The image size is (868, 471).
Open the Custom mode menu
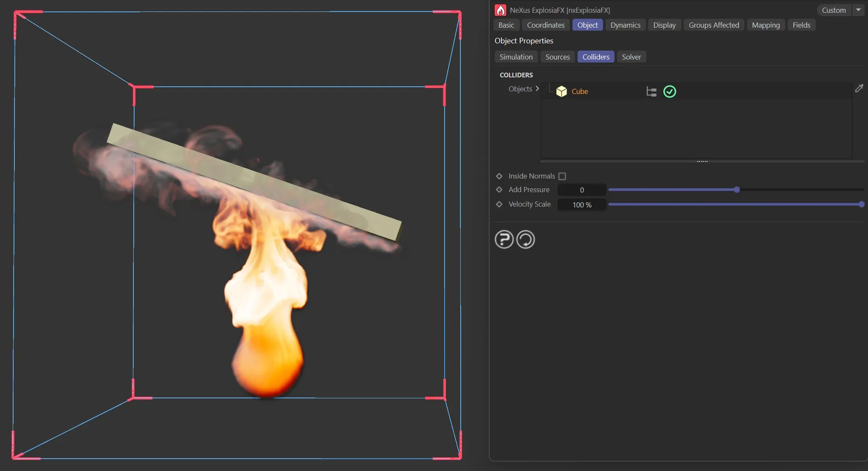pos(834,10)
